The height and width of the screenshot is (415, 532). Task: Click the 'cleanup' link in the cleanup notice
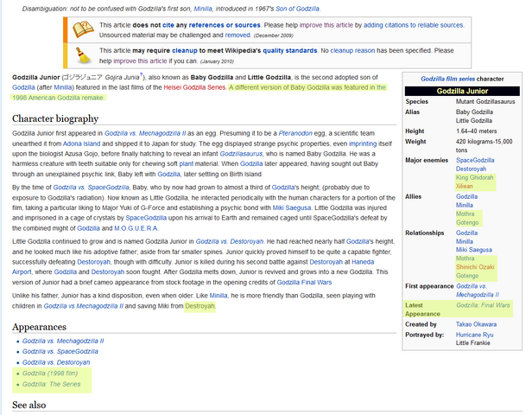coord(185,51)
